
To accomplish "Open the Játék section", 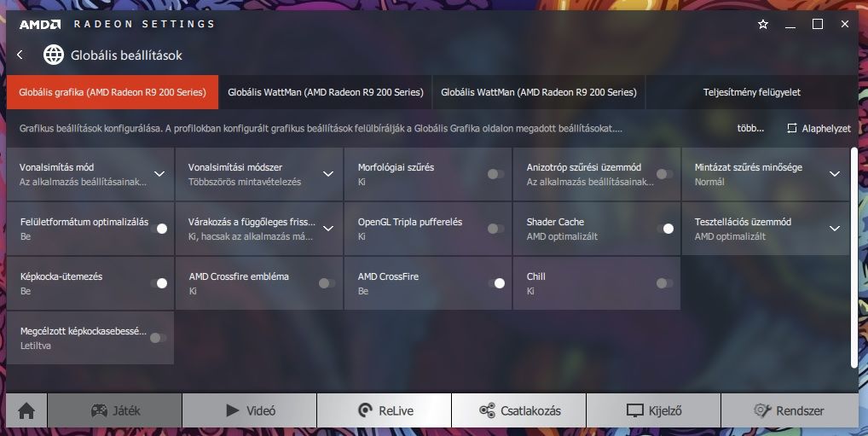I will coord(114,410).
